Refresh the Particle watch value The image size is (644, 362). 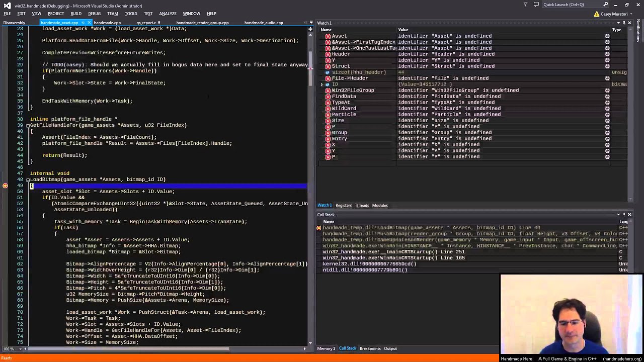click(x=607, y=115)
